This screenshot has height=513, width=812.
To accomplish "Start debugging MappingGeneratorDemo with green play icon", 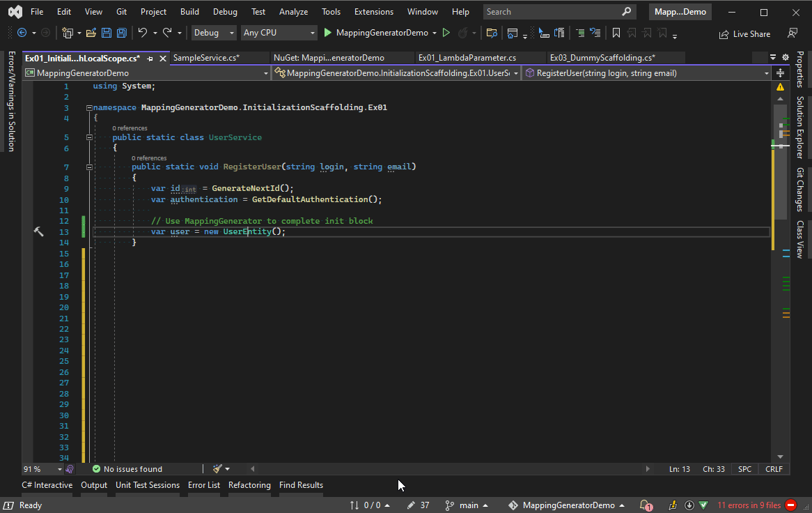I will 327,32.
